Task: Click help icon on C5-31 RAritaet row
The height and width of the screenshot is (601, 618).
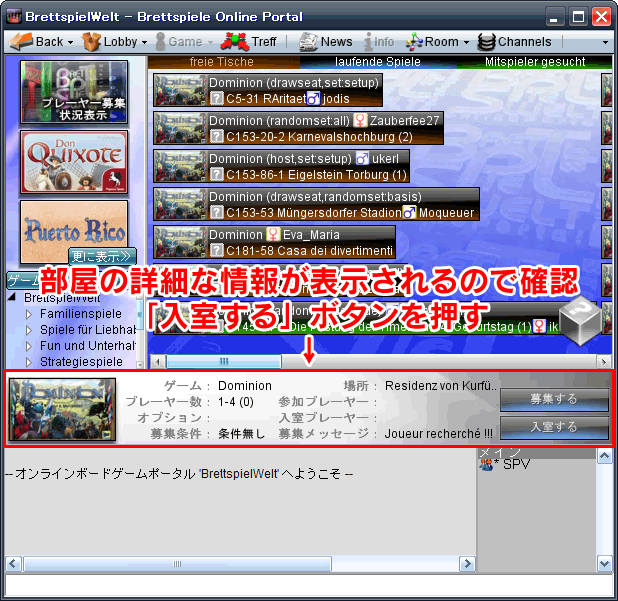Action: (x=216, y=98)
